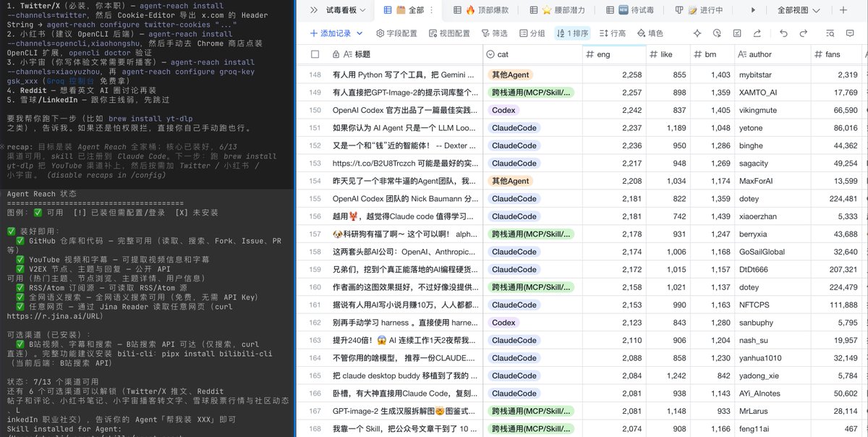
Task: Open the 填色 fill color option
Action: click(650, 33)
